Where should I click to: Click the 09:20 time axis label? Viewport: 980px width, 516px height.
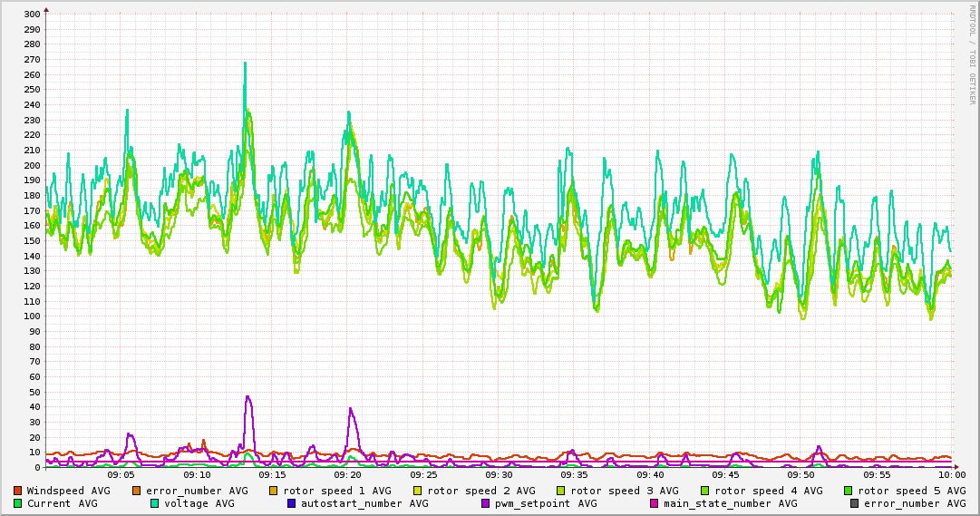tap(347, 475)
